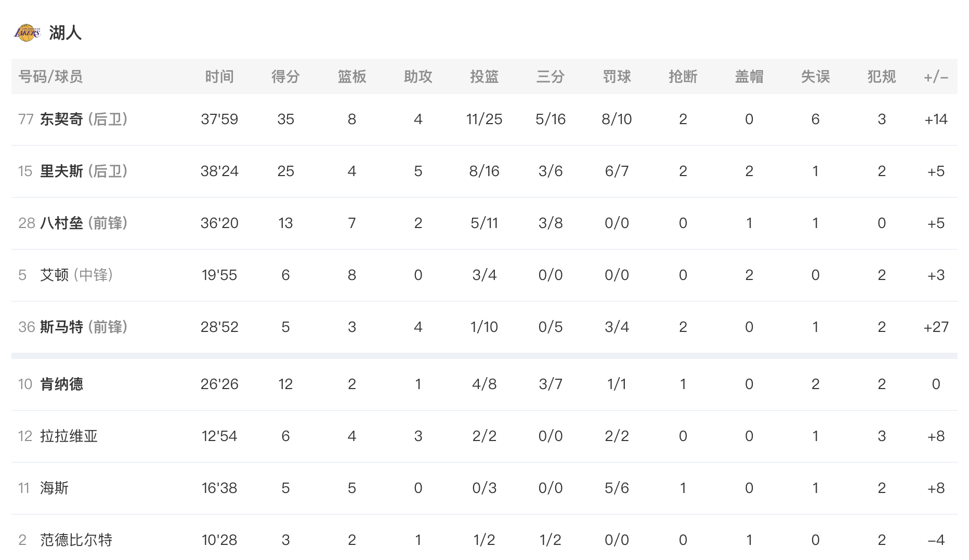The width and height of the screenshot is (969, 560).
Task: Open 拉拉维亚 player link
Action: coord(69,436)
